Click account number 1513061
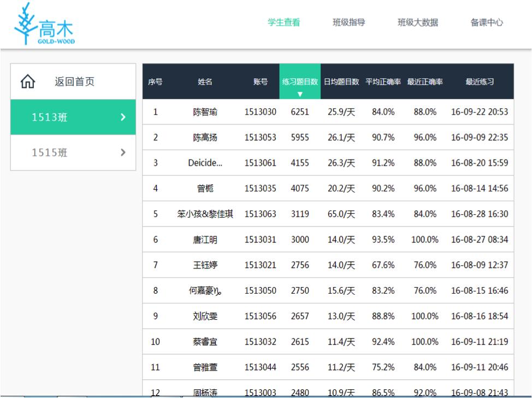 [261, 163]
